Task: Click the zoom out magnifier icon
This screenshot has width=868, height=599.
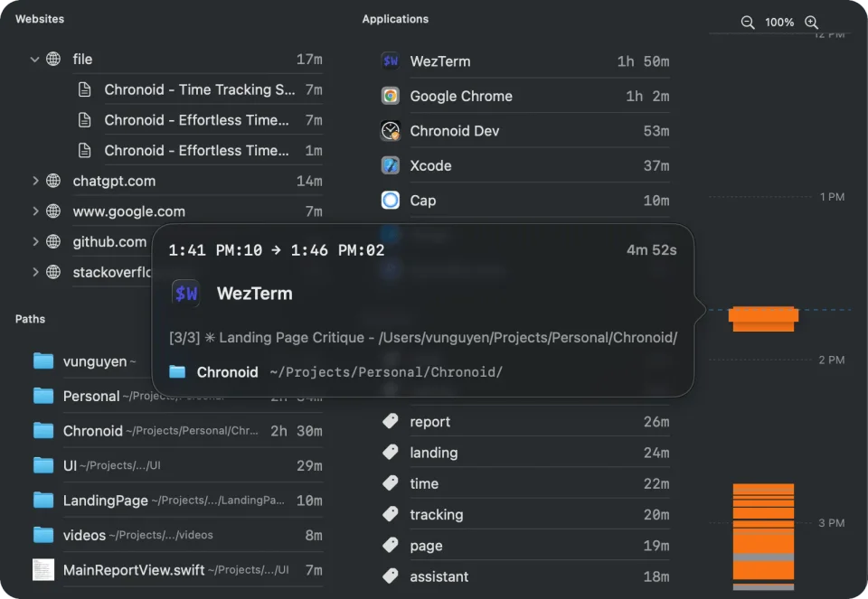Action: tap(748, 22)
